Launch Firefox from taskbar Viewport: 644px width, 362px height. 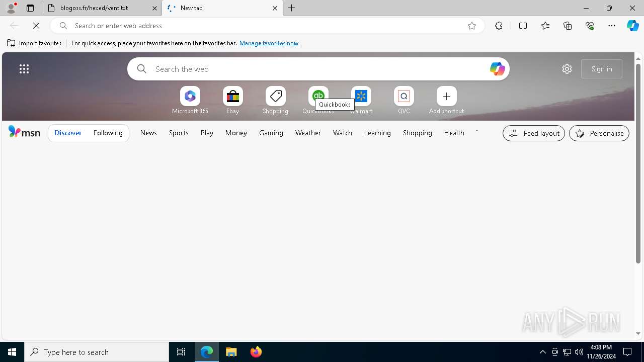[x=256, y=352]
